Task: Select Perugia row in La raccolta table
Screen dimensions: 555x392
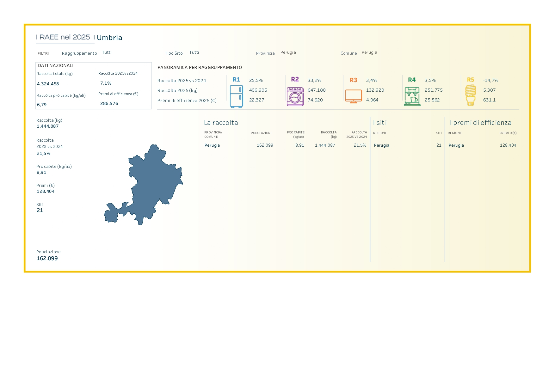Action: tap(285, 145)
